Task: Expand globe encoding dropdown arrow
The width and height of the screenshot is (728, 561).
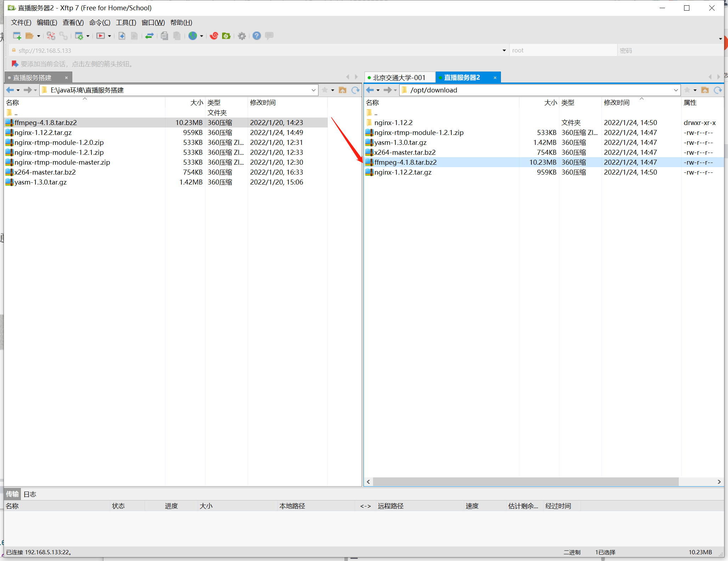Action: [x=202, y=36]
